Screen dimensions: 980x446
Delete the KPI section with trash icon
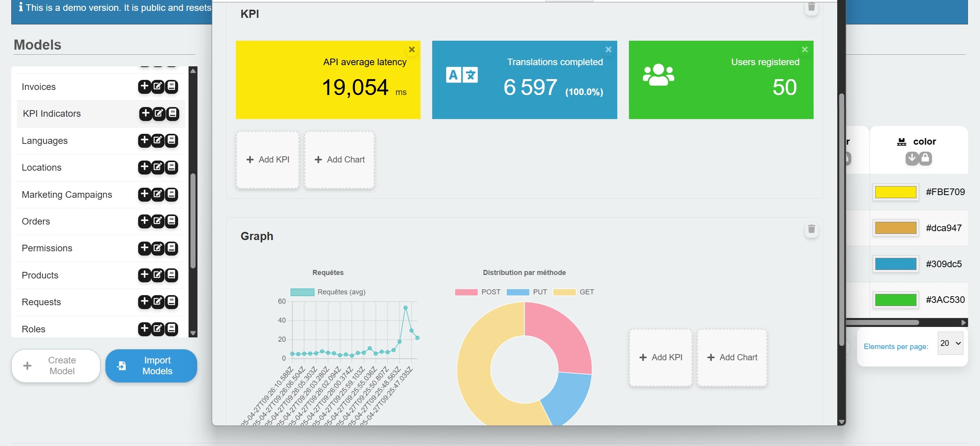click(811, 7)
